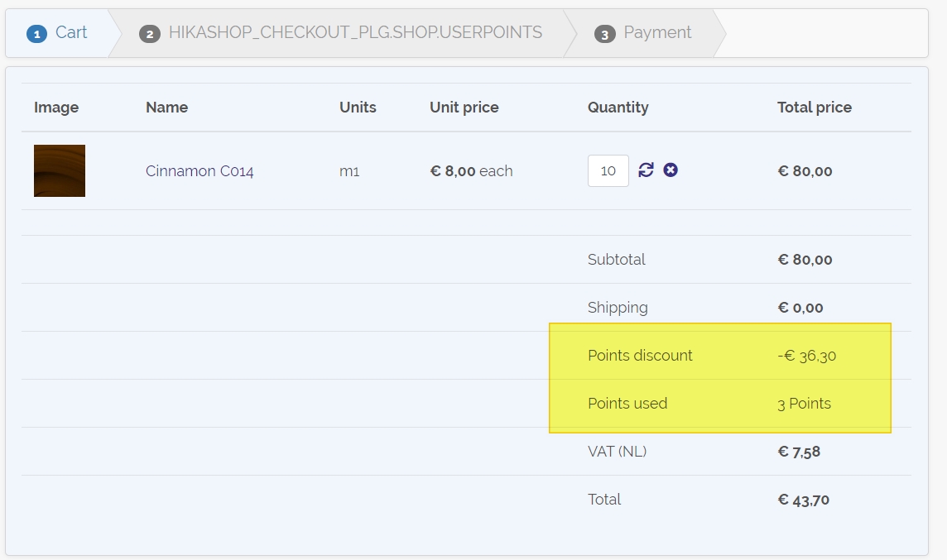Focus the quantity input field
Viewport: 947px width, 560px height.
[608, 171]
